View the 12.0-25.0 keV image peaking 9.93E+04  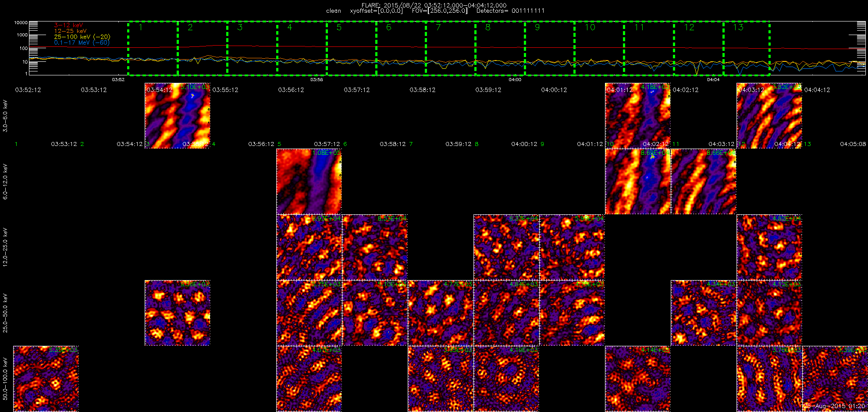click(x=309, y=247)
